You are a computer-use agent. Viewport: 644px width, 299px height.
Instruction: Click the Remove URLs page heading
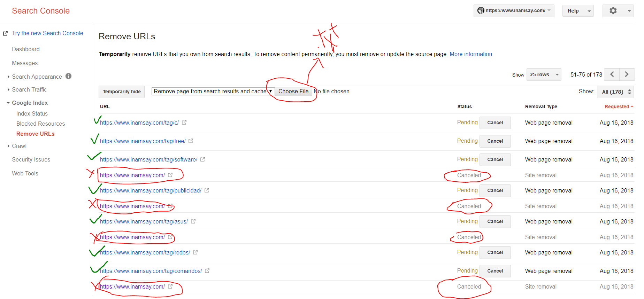click(x=127, y=37)
